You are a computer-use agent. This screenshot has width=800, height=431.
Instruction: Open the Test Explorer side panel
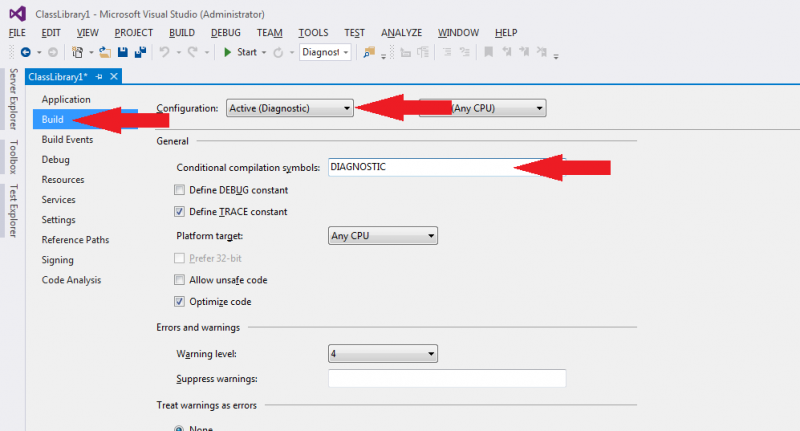13,210
